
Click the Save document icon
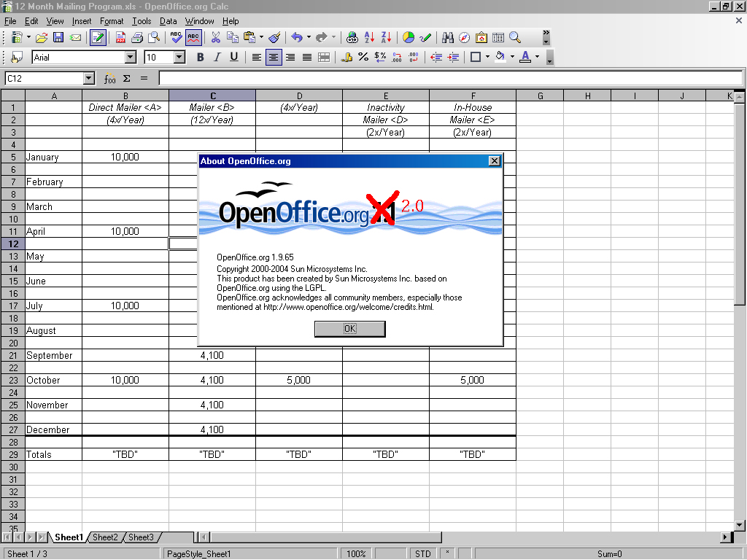58,37
